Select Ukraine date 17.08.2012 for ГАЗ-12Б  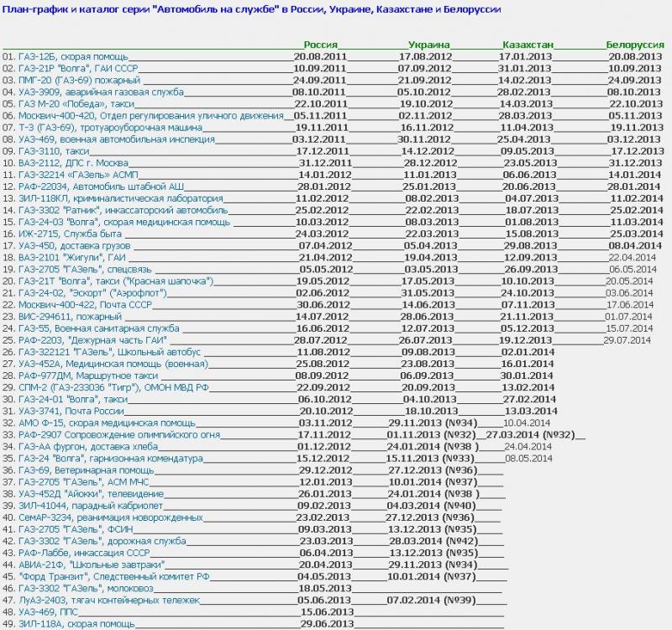click(x=426, y=56)
